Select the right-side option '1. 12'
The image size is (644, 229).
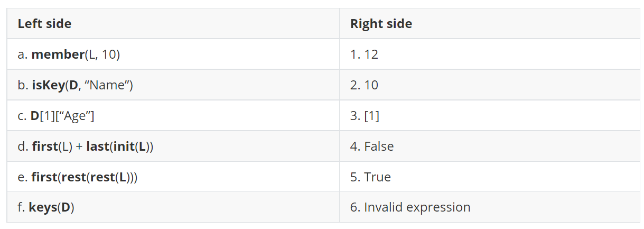364,54
